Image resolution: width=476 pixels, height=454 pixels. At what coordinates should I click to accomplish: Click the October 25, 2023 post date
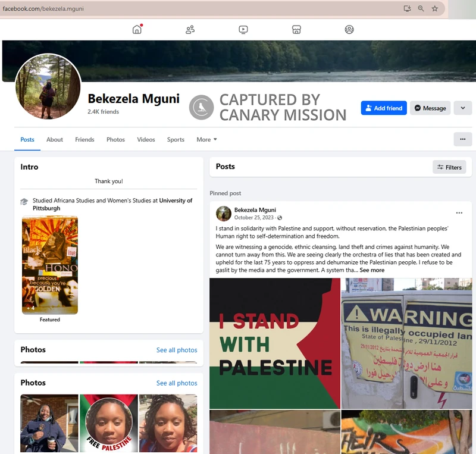(254, 218)
